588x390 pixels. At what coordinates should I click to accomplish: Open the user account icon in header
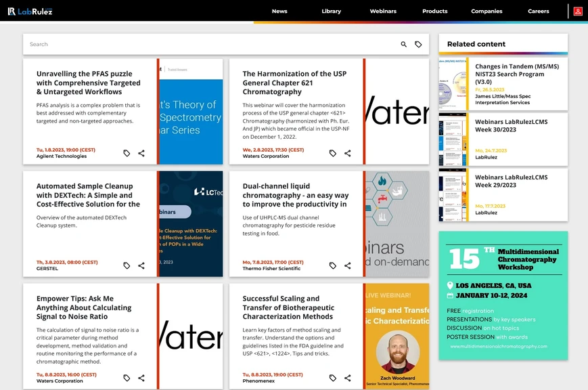click(x=578, y=11)
